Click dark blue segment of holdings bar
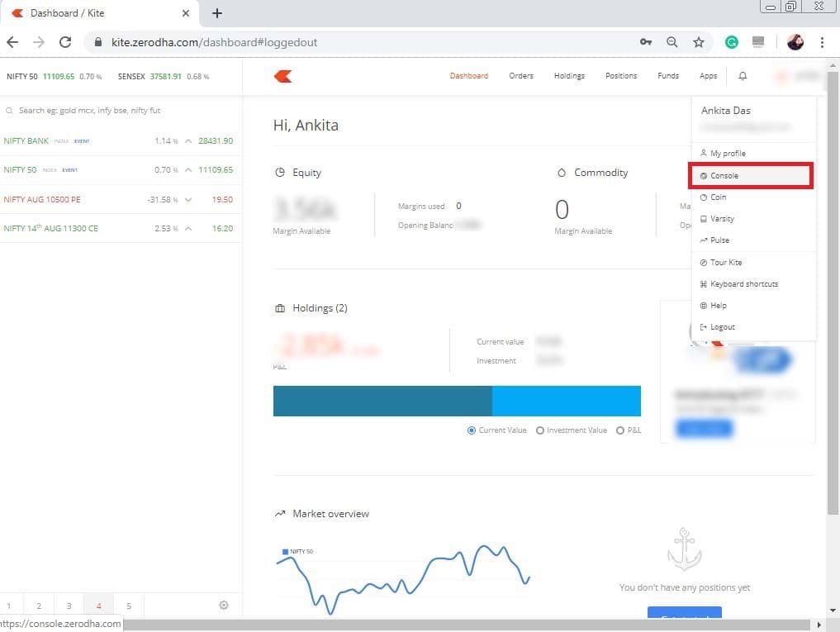840x632 pixels. tap(382, 401)
